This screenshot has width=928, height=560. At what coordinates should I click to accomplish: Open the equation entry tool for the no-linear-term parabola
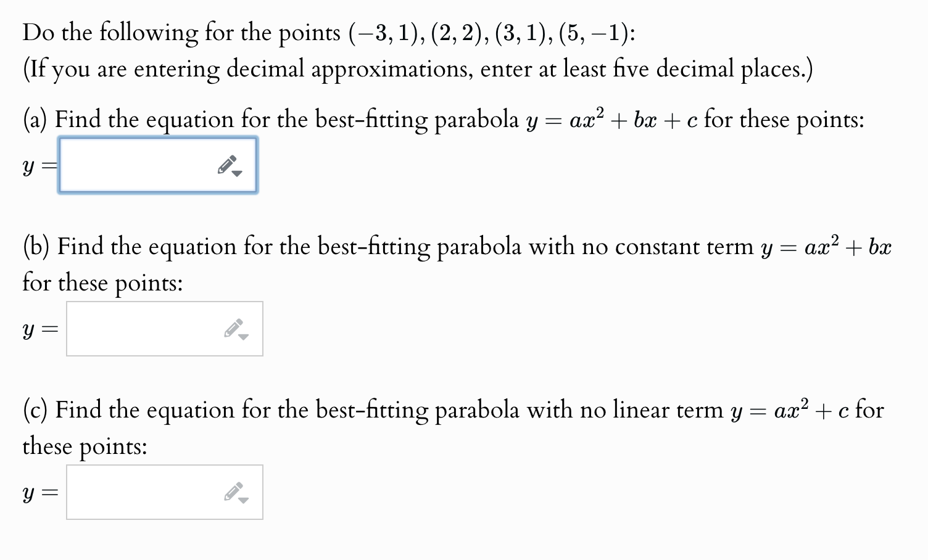(x=232, y=492)
